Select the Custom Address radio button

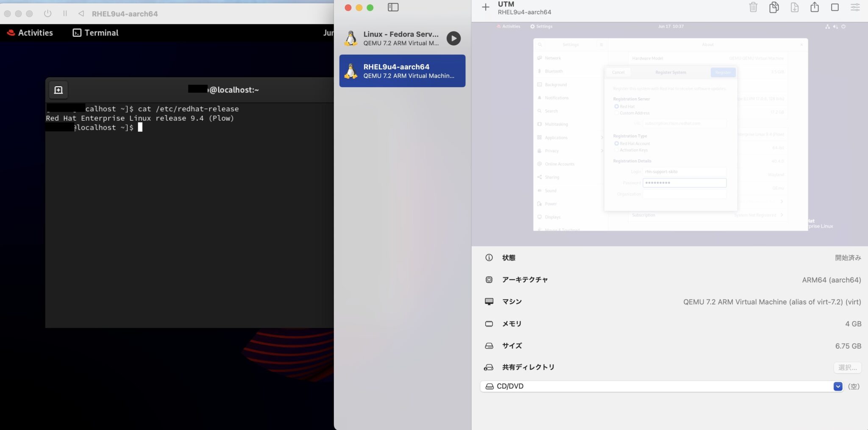pyautogui.click(x=616, y=113)
